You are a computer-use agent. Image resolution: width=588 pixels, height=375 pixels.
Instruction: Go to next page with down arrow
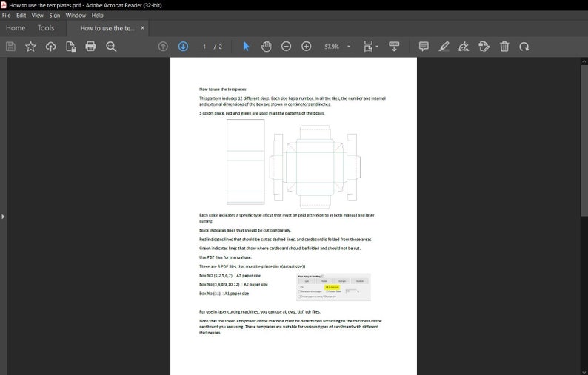[x=183, y=47]
